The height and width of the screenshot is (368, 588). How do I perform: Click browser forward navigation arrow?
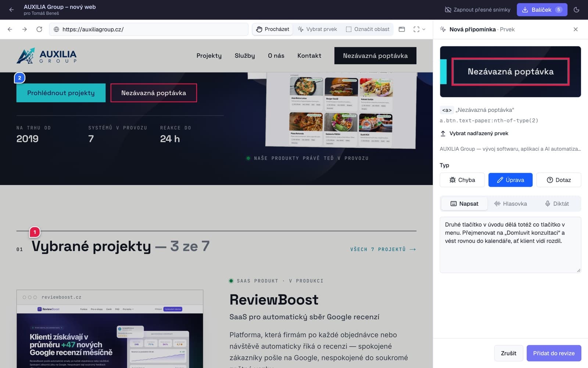click(25, 29)
